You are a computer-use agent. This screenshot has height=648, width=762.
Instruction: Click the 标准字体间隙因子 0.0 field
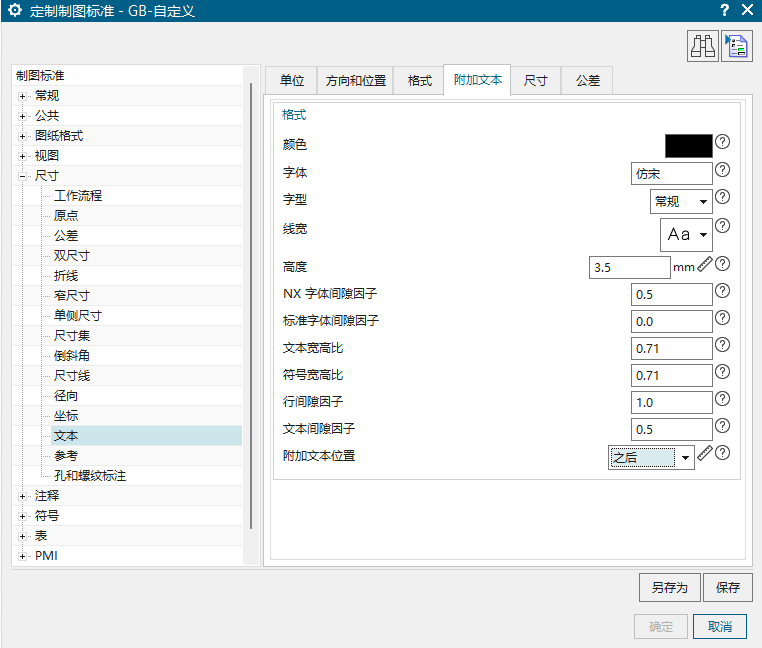tap(671, 321)
